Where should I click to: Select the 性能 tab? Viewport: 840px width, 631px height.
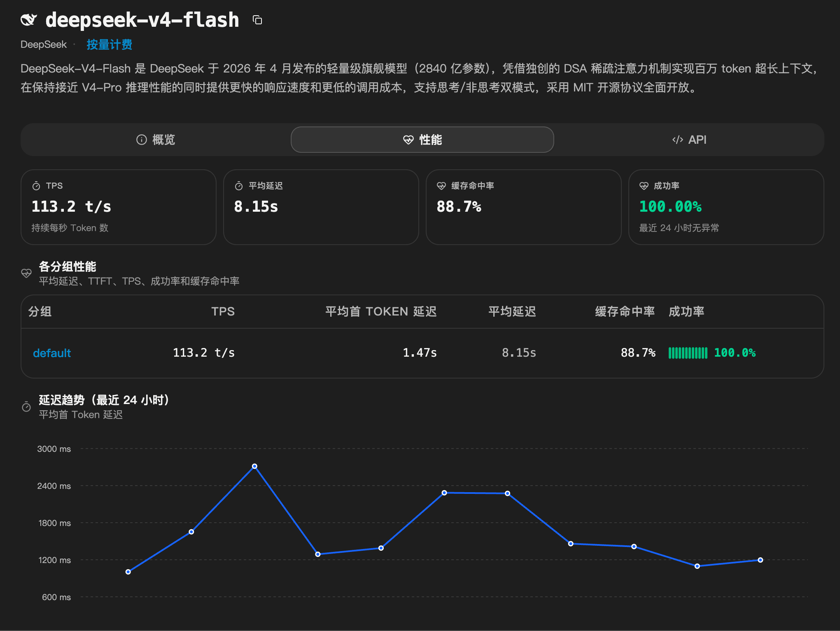coord(422,140)
